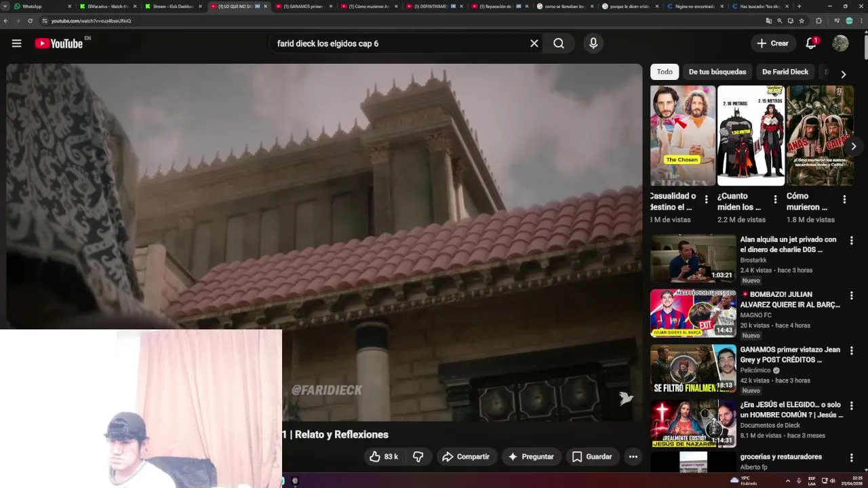This screenshot has height=488, width=868.
Task: Click the Preguntar ask button
Action: point(531,457)
